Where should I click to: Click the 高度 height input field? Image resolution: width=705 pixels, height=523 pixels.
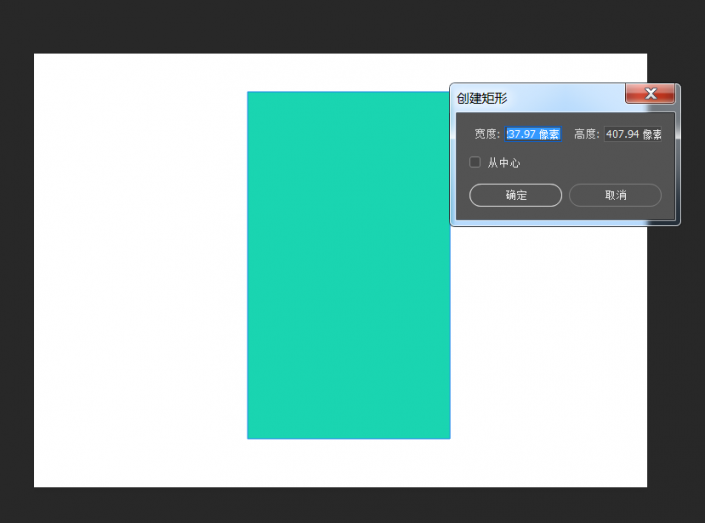pyautogui.click(x=633, y=134)
